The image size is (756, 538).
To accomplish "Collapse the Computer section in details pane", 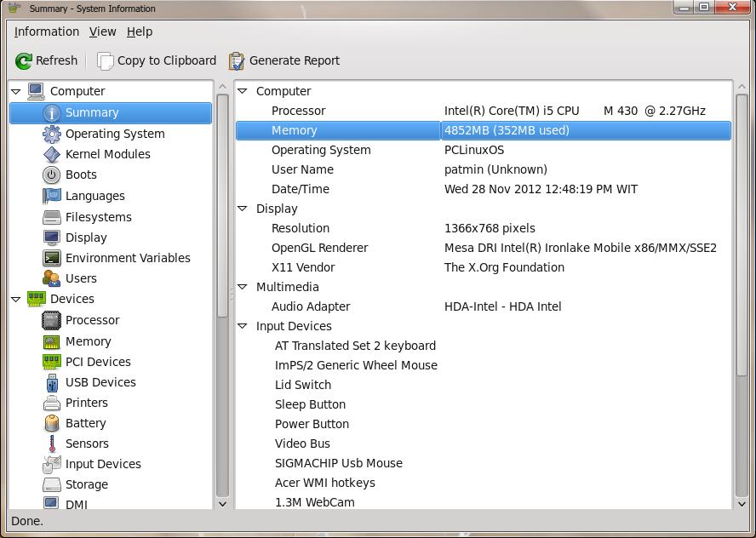I will tap(243, 90).
